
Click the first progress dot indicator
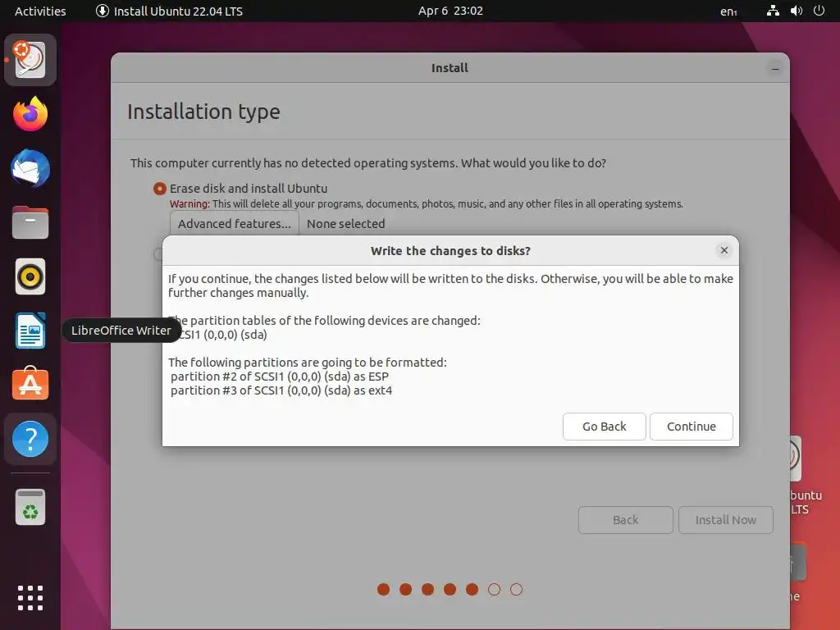coord(384,589)
